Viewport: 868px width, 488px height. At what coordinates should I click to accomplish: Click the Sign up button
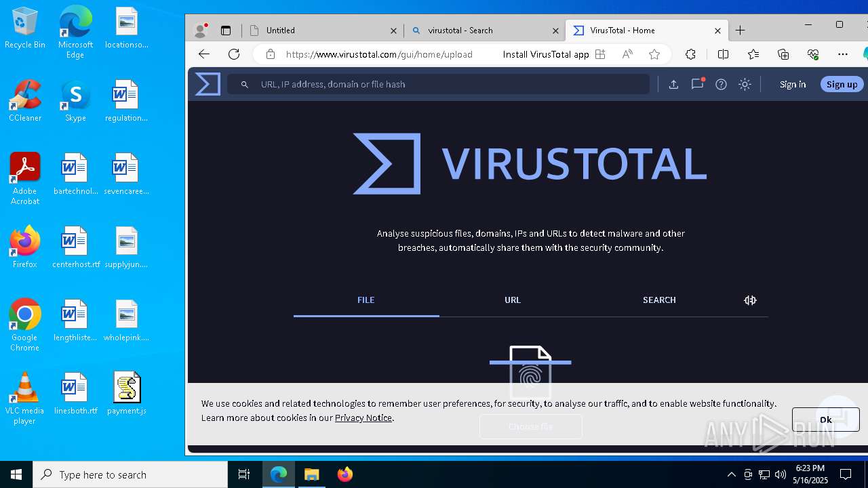pyautogui.click(x=842, y=84)
